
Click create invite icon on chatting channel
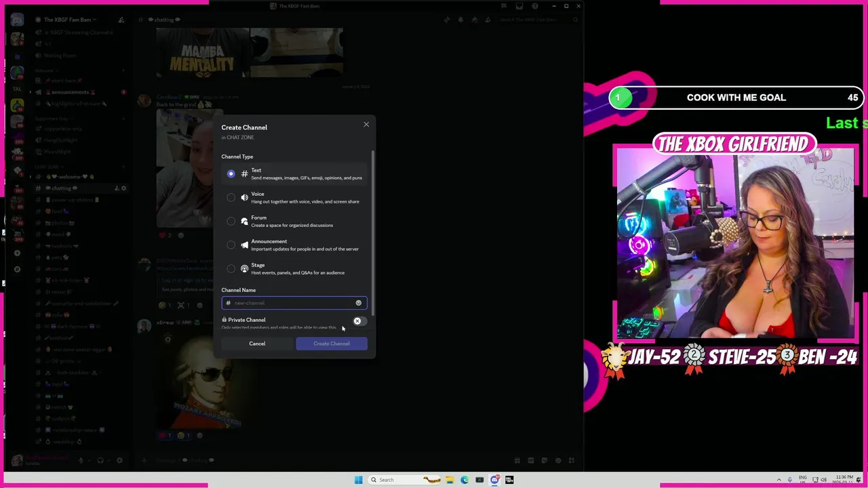point(116,188)
